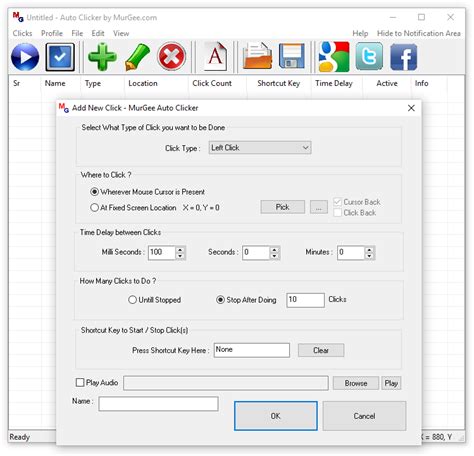Click the ellipsis button beside Pick
Screen dimensions: 474x456
pyautogui.click(x=319, y=207)
